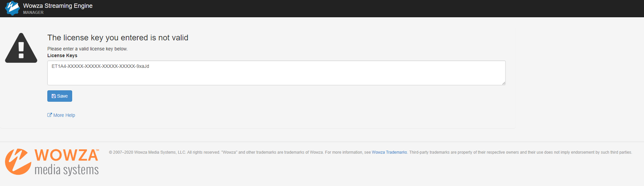Viewport: 644px width, 186px height.
Task: Click the warning triangle icon
Action: click(21, 48)
